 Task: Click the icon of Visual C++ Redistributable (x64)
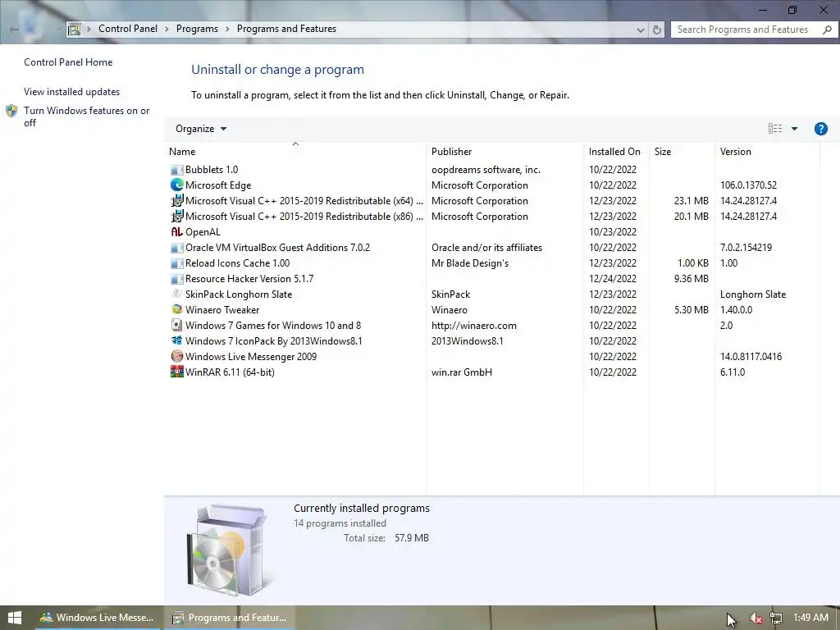[177, 201]
